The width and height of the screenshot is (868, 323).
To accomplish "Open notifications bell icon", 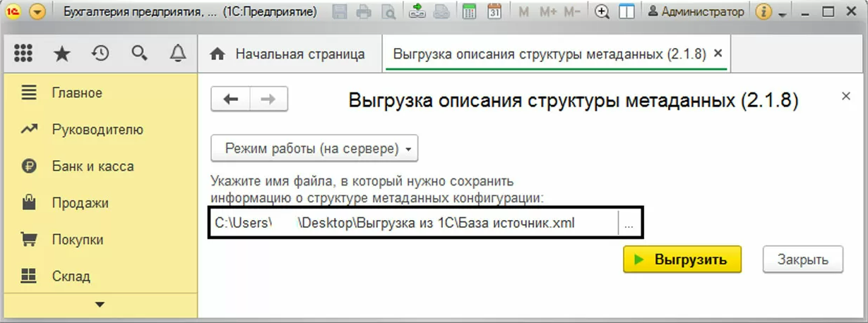I will (178, 54).
